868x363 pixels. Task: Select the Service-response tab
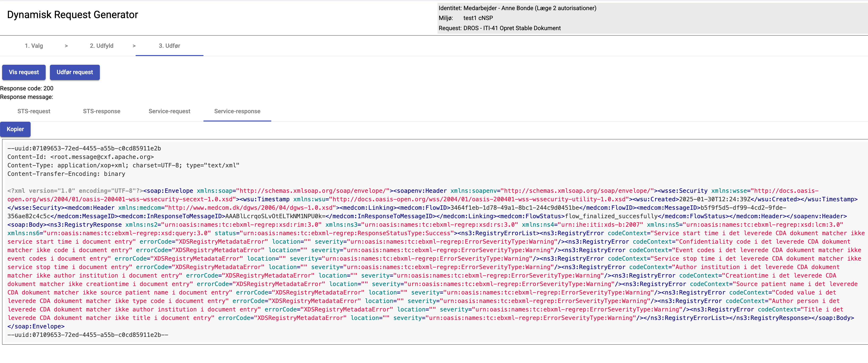tap(237, 111)
